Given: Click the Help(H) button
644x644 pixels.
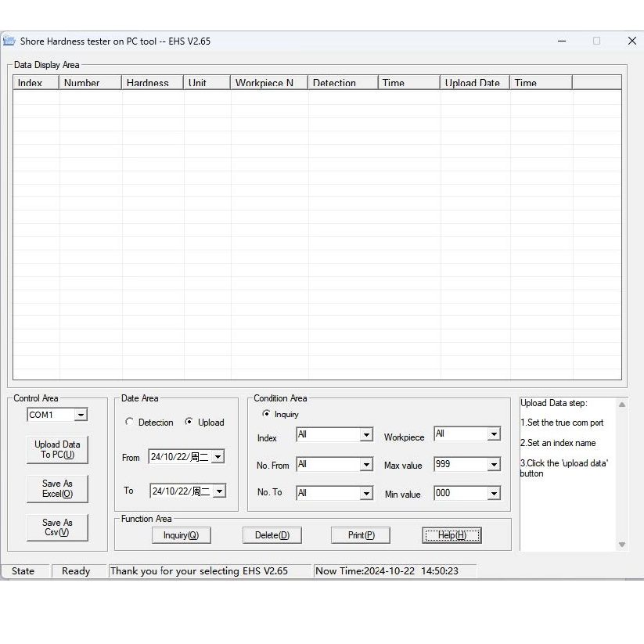Looking at the screenshot, I should point(452,535).
